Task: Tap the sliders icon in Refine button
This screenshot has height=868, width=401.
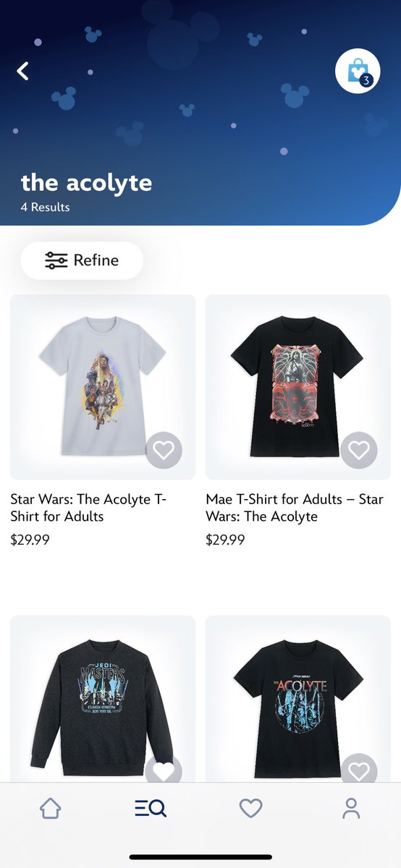Action: [56, 260]
